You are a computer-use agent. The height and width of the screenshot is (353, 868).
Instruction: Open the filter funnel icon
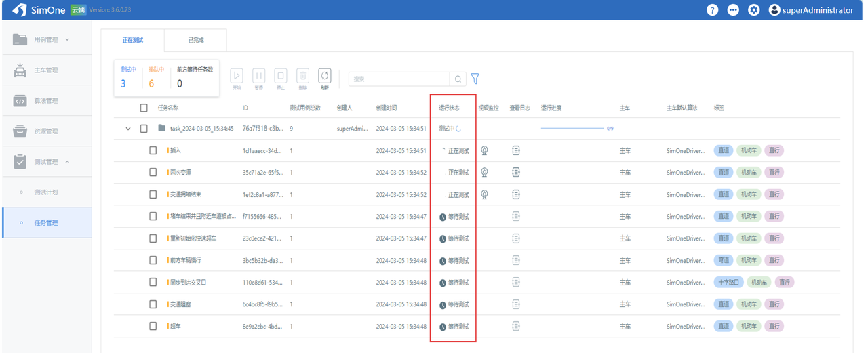pos(475,79)
